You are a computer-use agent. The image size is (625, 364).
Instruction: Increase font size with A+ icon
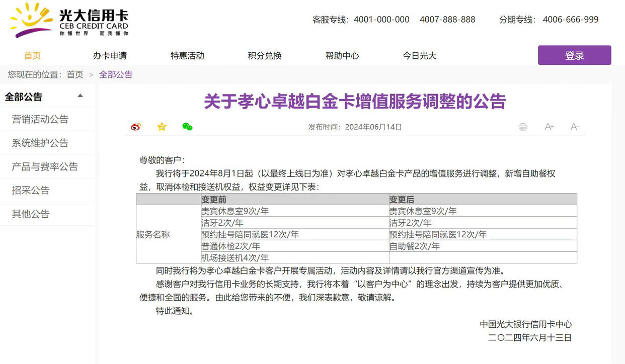(x=549, y=127)
